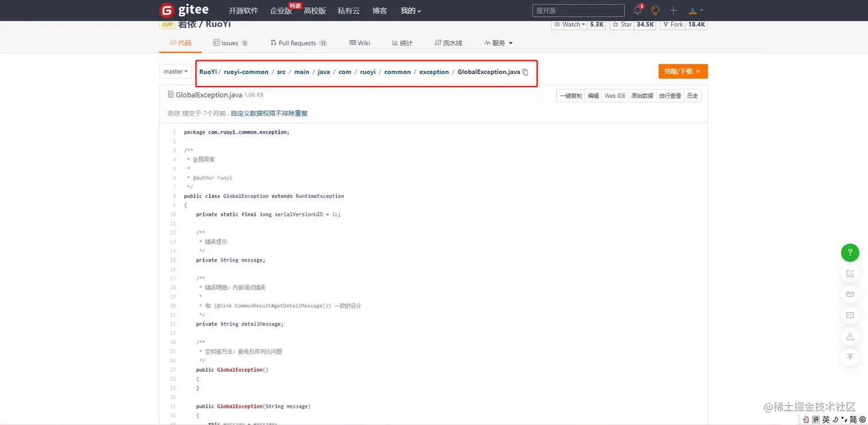Open the master branch dropdown
Image resolution: width=868 pixels, height=425 pixels.
click(x=175, y=72)
